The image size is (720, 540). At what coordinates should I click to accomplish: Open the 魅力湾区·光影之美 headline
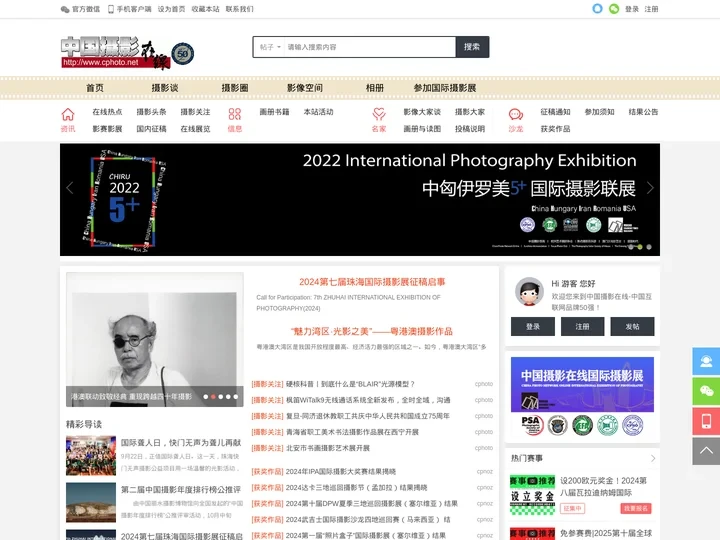(x=372, y=331)
